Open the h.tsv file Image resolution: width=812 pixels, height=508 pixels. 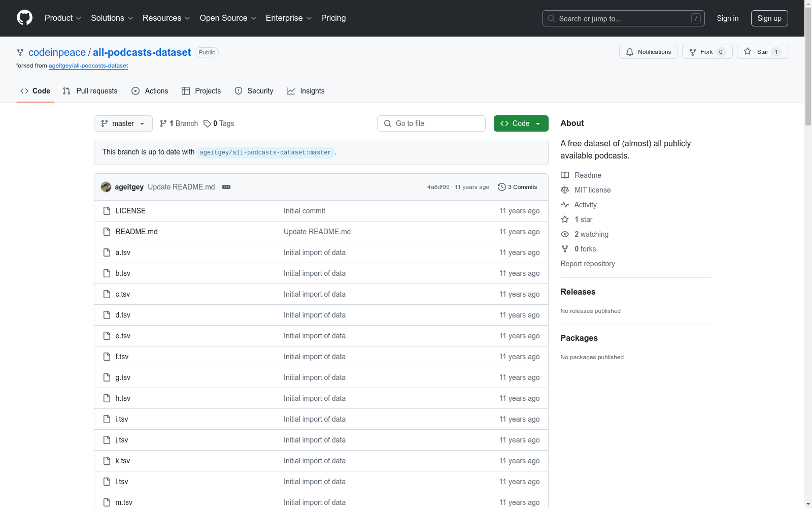(123, 398)
